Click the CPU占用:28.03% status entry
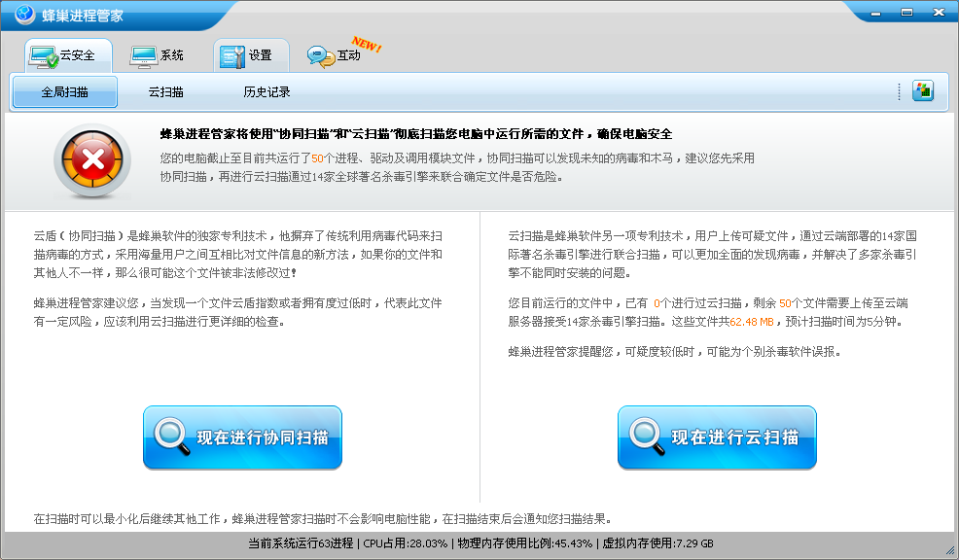This screenshot has width=959, height=560. [x=405, y=543]
